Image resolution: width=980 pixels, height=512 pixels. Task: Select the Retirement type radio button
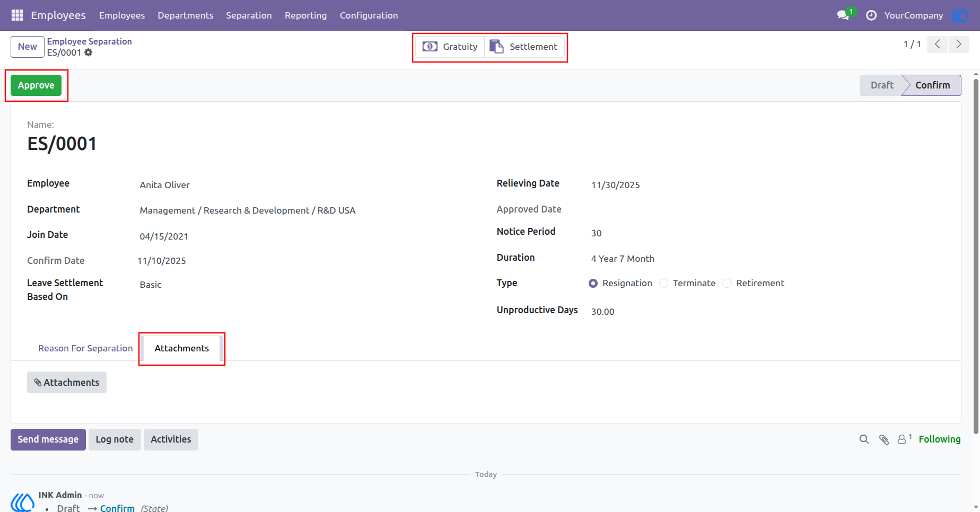tap(727, 284)
